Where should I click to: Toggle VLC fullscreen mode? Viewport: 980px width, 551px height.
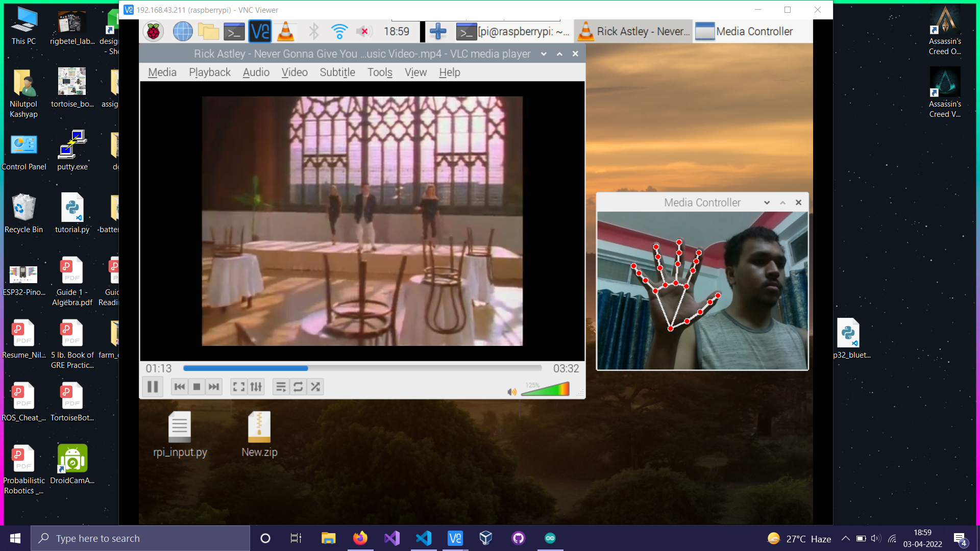click(x=238, y=387)
